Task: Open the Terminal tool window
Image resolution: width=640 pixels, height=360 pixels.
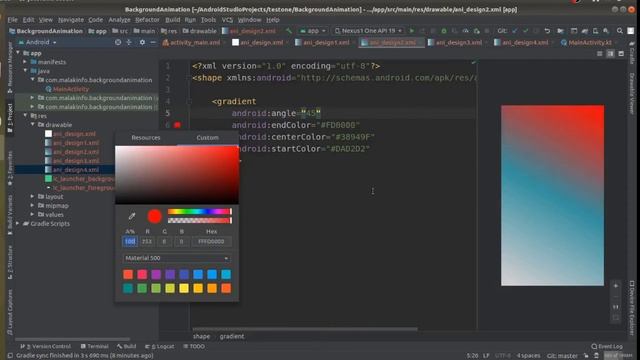Action: pyautogui.click(x=94, y=347)
